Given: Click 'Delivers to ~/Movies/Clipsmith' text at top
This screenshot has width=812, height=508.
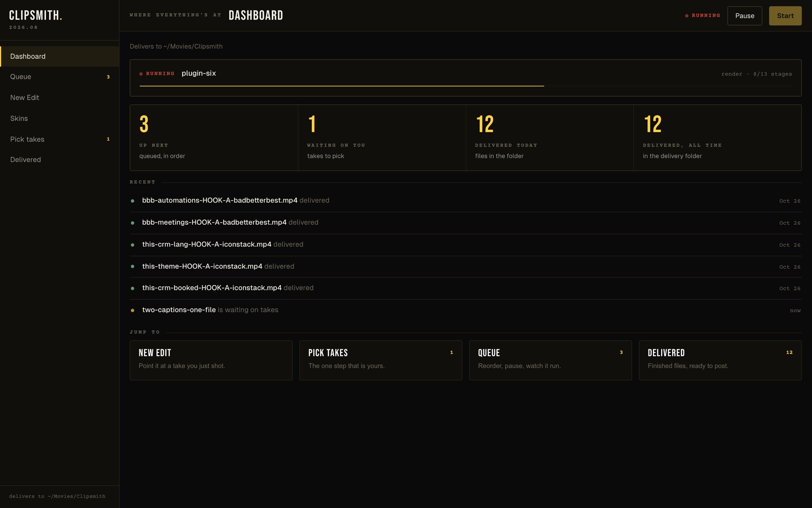Looking at the screenshot, I should coord(176,46).
